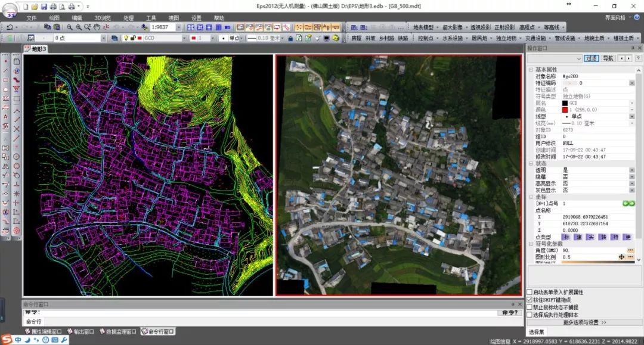The image size is (644, 345).
Task: Click the save file icon in title bar
Action: click(44, 6)
